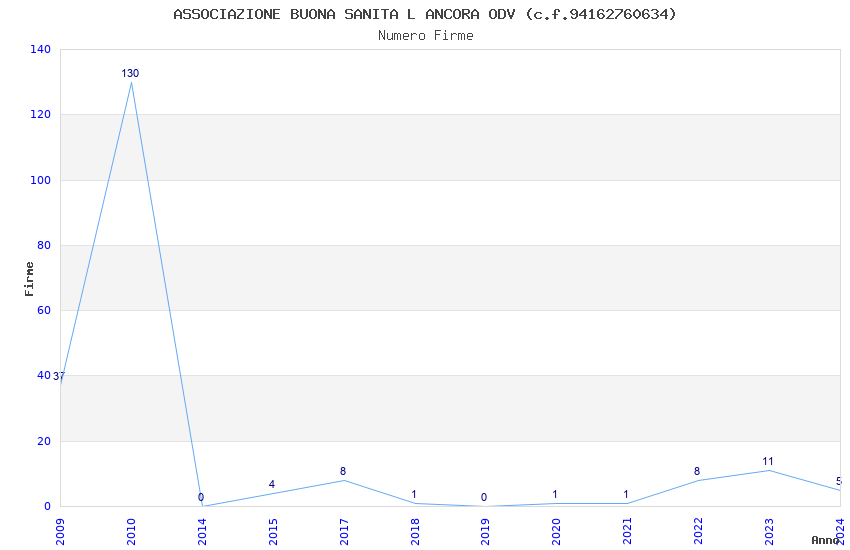Select the y-axis tick label 100
This screenshot has height=550, width=850.
[x=40, y=180]
